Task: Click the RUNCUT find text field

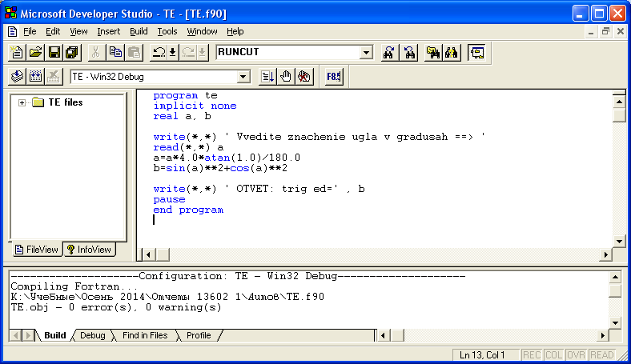Action: point(287,52)
